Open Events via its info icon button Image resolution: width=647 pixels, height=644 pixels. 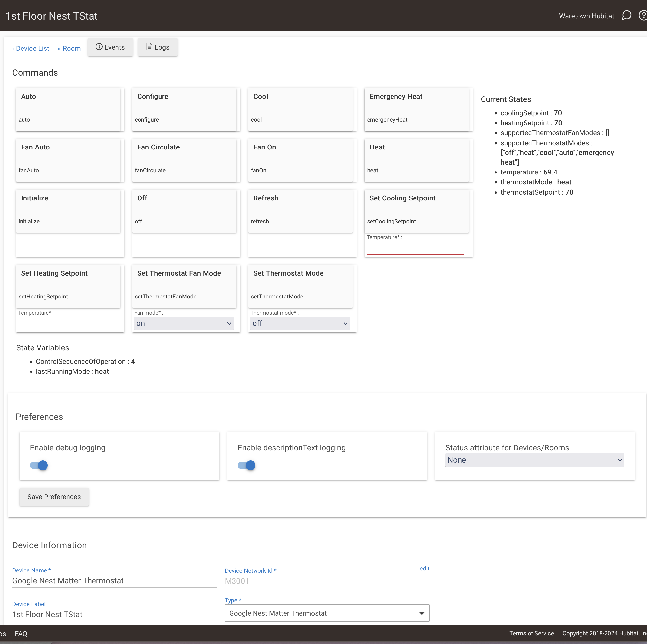(110, 47)
